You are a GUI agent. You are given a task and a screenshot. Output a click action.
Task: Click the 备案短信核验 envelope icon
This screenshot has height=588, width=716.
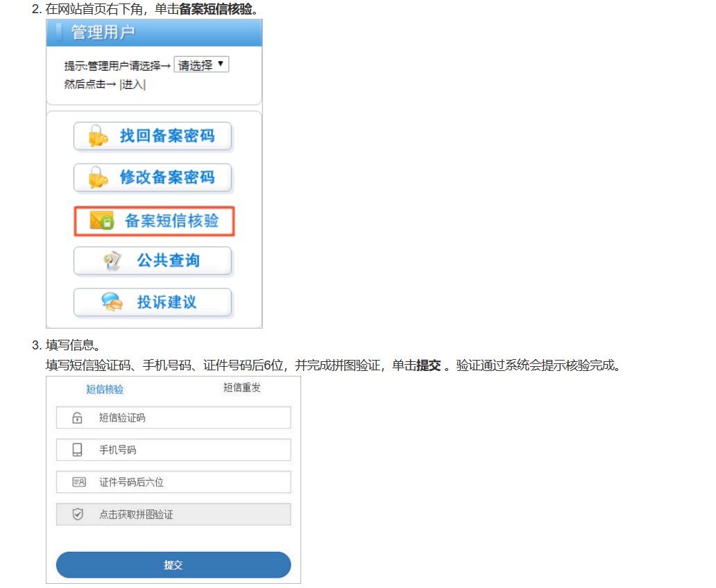102,221
